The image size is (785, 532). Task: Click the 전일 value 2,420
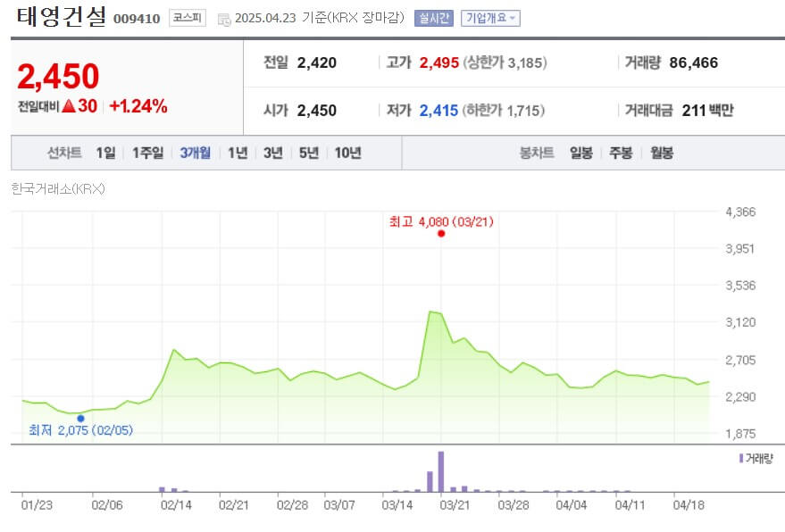click(x=317, y=63)
